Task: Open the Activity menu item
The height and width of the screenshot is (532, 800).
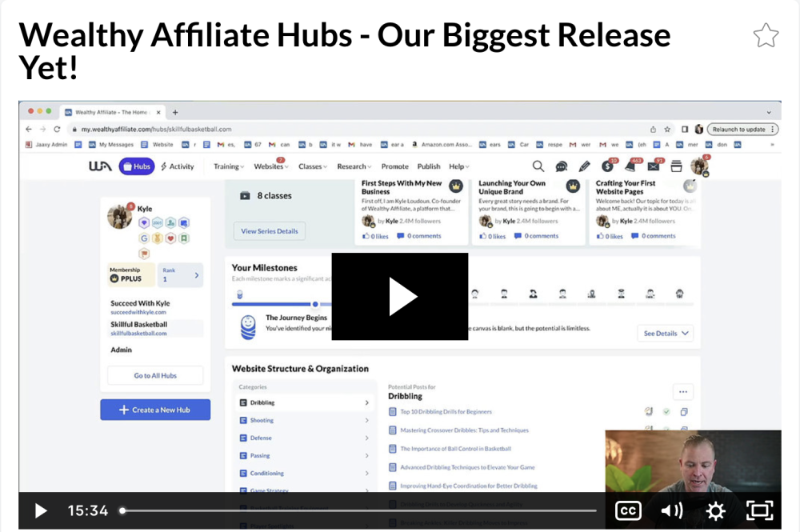Action: [177, 166]
